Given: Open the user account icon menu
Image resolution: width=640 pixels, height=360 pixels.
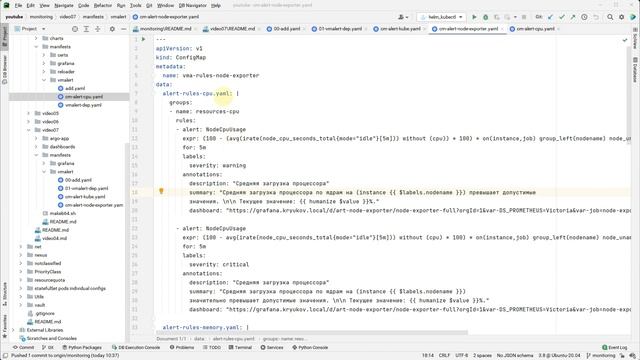Looking at the screenshot, I should (x=402, y=17).
